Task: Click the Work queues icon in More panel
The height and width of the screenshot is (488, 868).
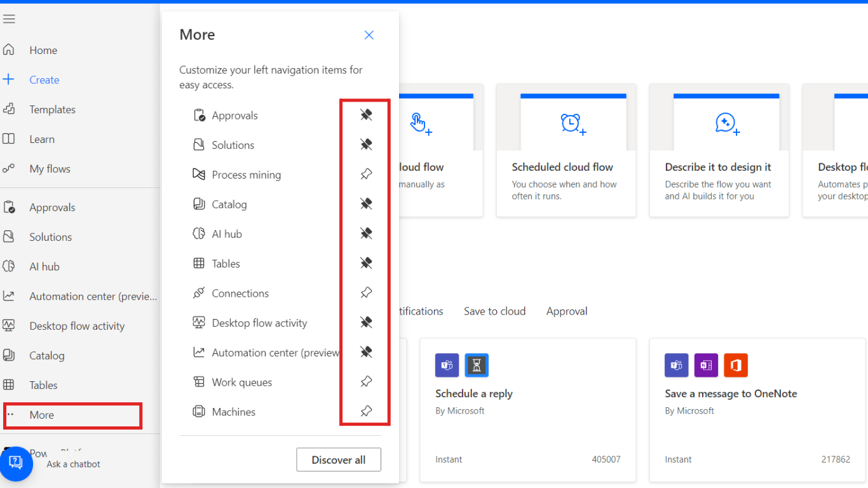Action: (199, 382)
